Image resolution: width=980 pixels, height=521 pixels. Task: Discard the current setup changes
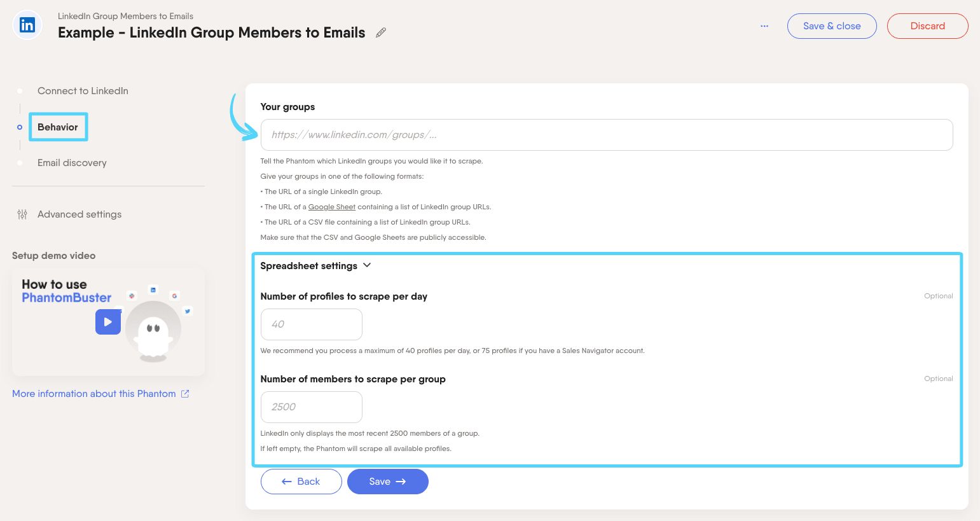(927, 26)
